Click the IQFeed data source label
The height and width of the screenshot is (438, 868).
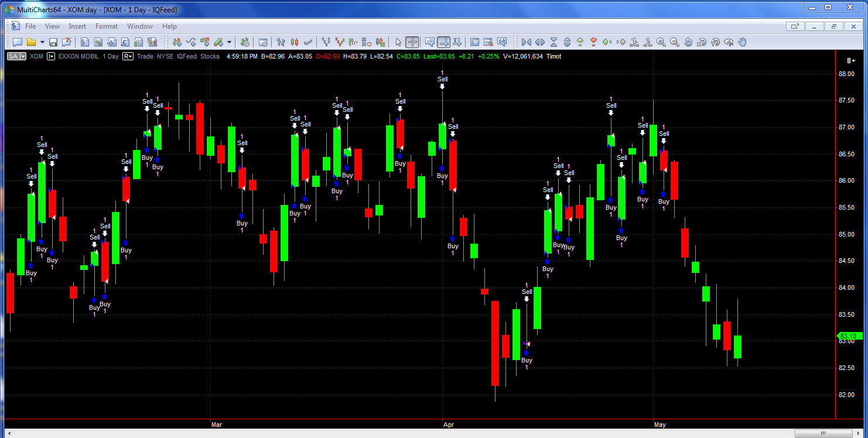186,56
